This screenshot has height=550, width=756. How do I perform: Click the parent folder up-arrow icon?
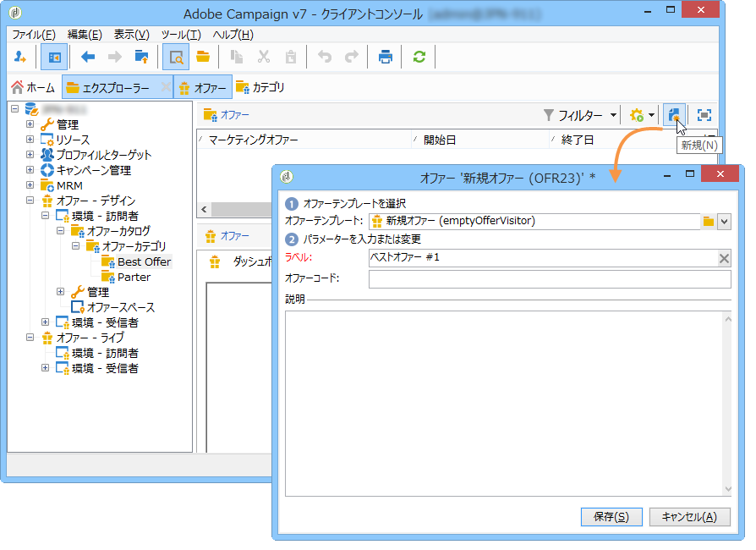tap(142, 57)
